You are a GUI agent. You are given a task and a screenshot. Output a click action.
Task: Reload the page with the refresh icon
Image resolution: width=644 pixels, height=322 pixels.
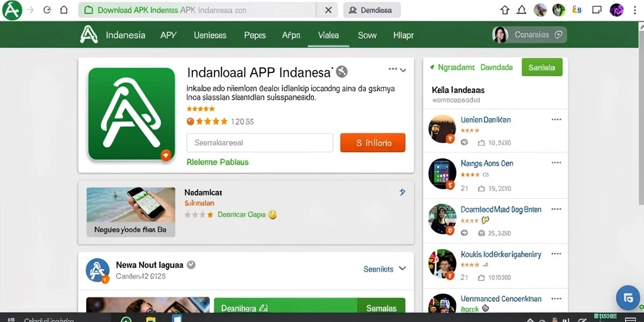click(47, 10)
